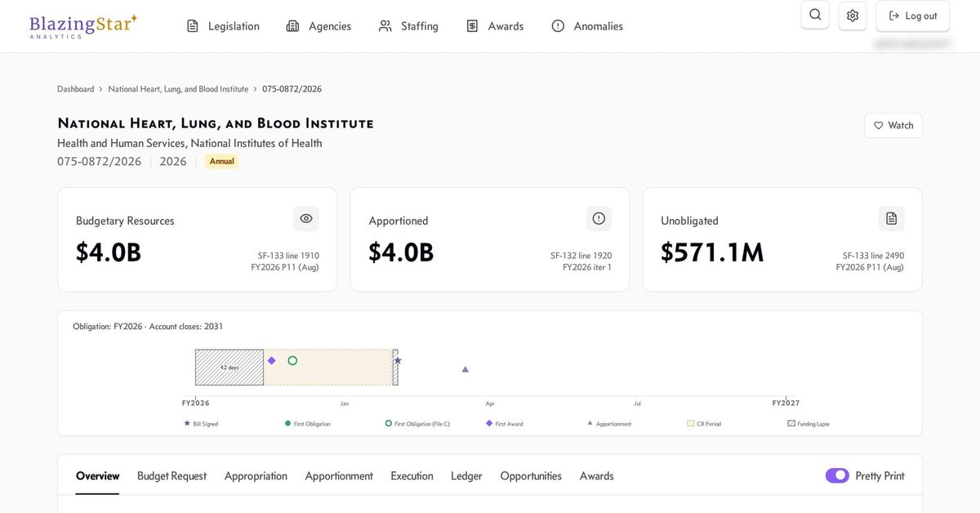Click CR Period legend entry
The image size is (980, 513).
(704, 424)
